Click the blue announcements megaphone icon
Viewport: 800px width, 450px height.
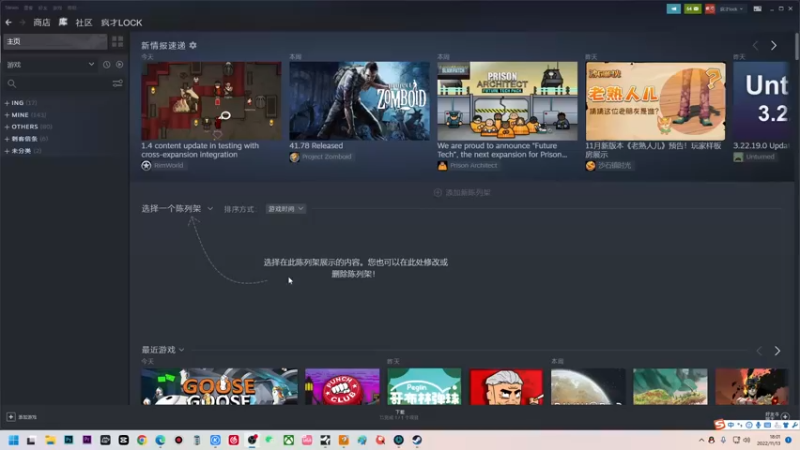(x=673, y=9)
